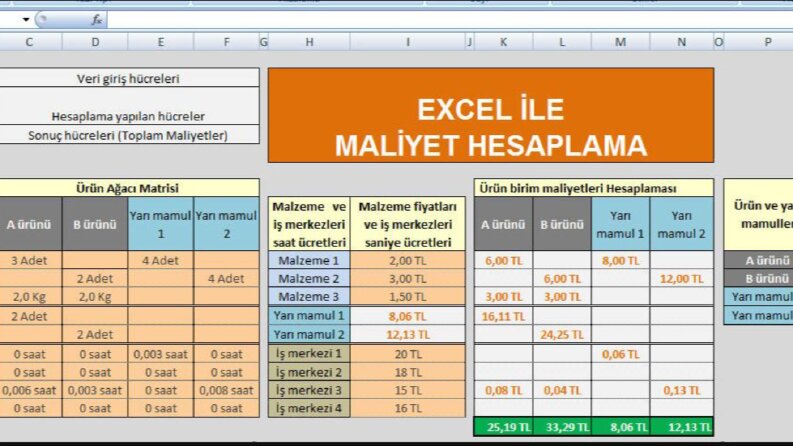793x446 pixels.
Task: Click the '0,08 TL' cost cell
Action: pyautogui.click(x=503, y=390)
